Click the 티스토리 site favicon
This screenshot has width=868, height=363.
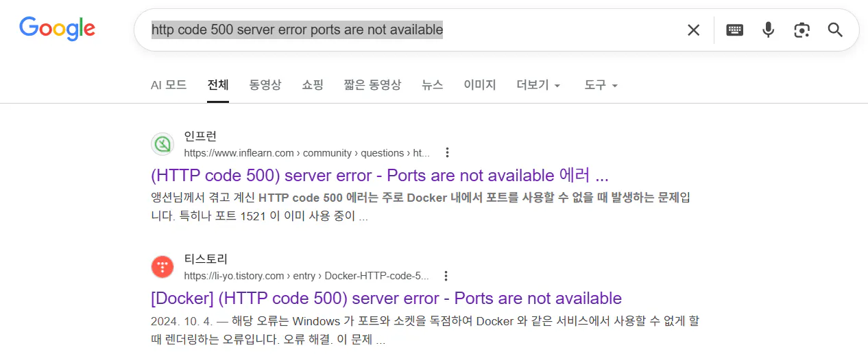(x=162, y=268)
